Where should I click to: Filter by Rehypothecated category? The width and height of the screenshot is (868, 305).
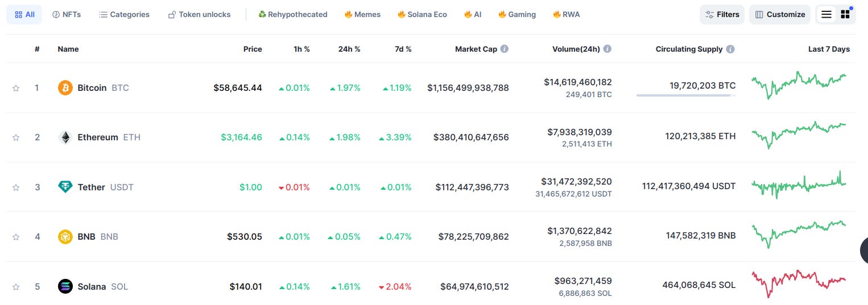293,14
